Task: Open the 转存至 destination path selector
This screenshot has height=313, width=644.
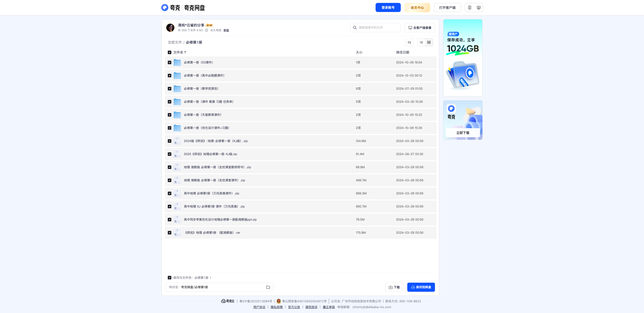Action: pyautogui.click(x=219, y=287)
